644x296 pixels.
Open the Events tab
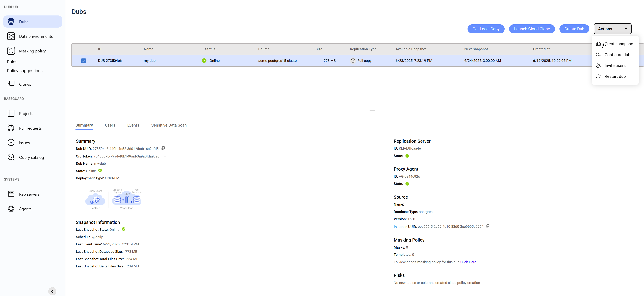(133, 125)
